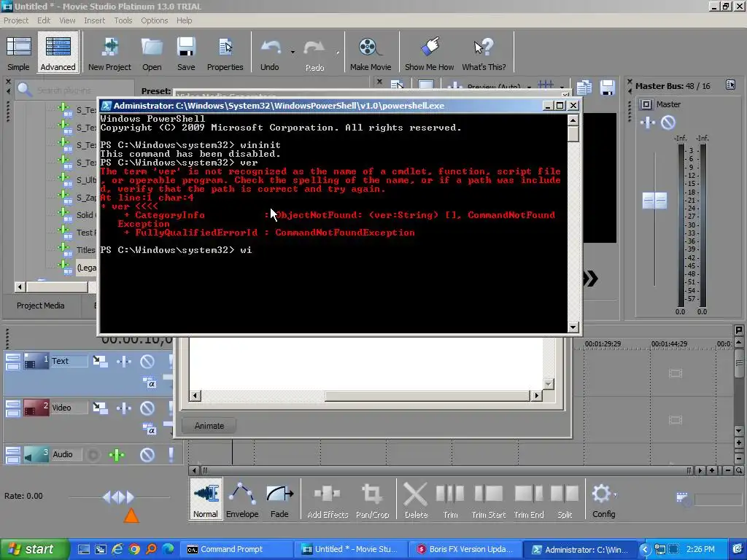This screenshot has width=747, height=560.
Task: Create a New Project
Action: [x=109, y=52]
